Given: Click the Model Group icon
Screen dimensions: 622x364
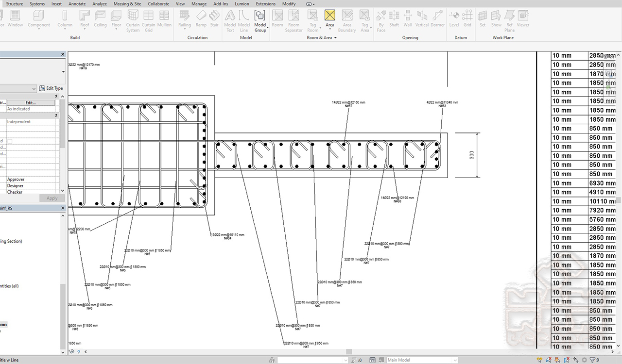Looking at the screenshot, I should pyautogui.click(x=260, y=16).
